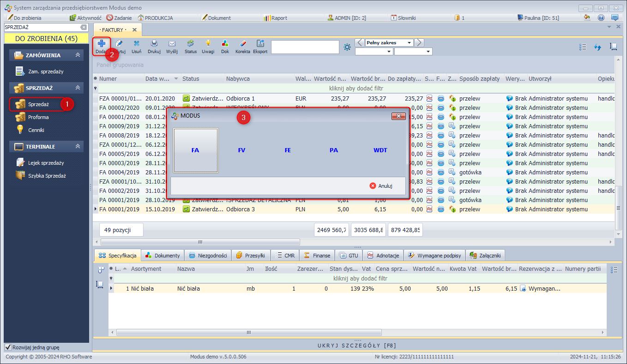Toggle the Rozwijaj jedną grupę checkbox
627x364 pixels.
tap(8, 347)
